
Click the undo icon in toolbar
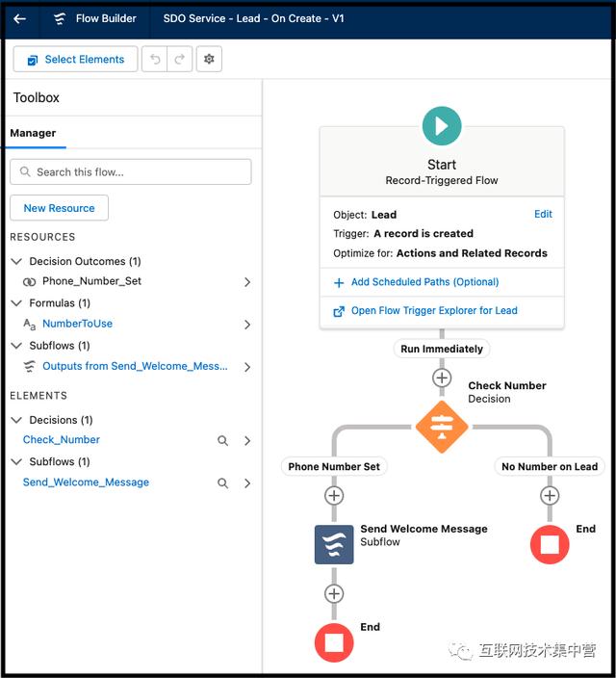(155, 59)
